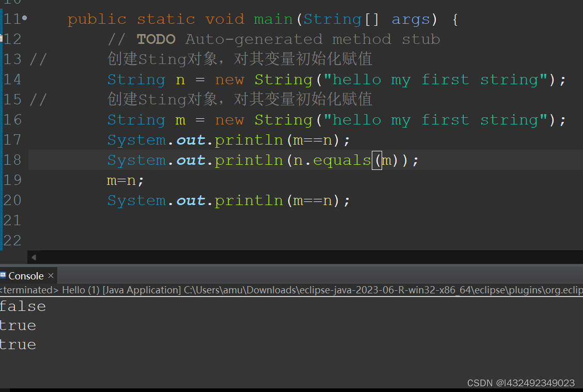This screenshot has width=583, height=392.
Task: Click the string literal on line 14
Action: (434, 79)
